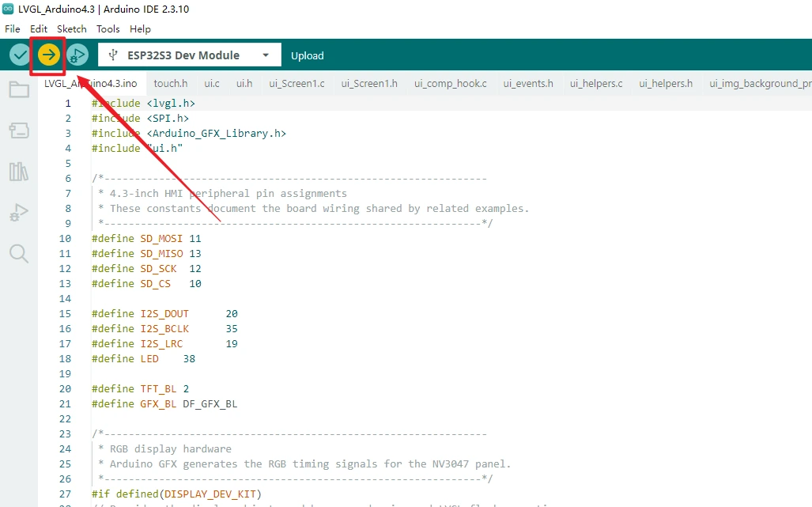This screenshot has height=507, width=812.
Task: Click the 'DF_GFX_BL' value text
Action: pyautogui.click(x=210, y=404)
